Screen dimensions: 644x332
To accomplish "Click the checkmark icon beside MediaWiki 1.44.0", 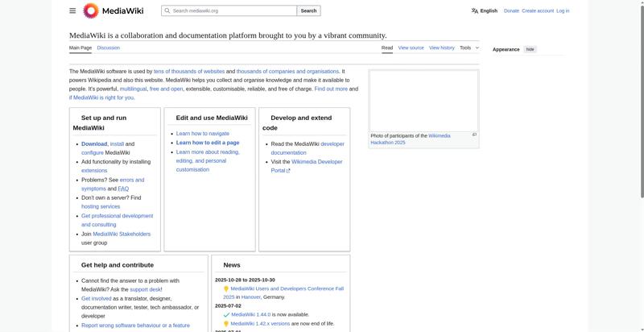I will 226,315.
